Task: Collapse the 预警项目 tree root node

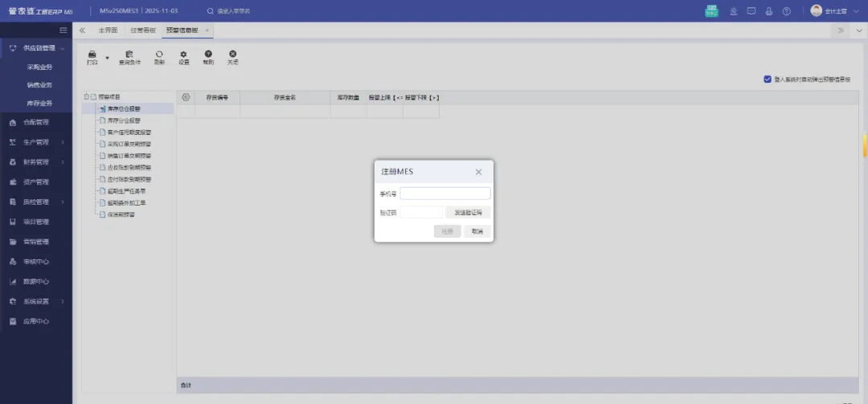Action: coord(85,97)
